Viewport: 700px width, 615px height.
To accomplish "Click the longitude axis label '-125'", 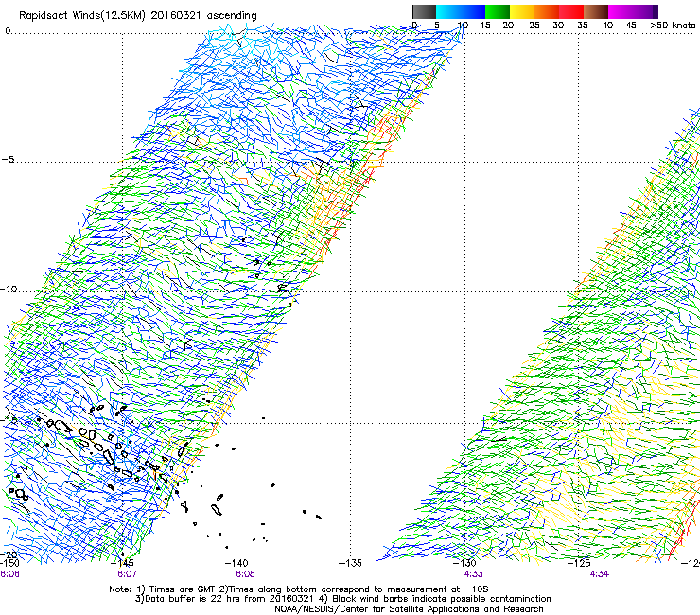I will 580,563.
